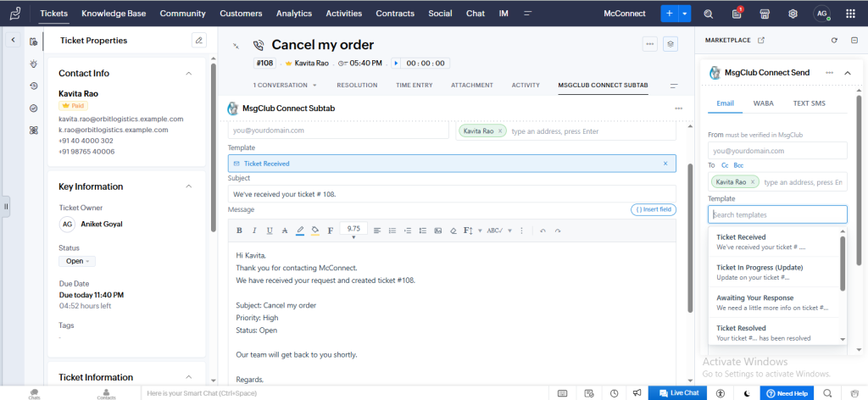Click the blue plus add button

670,14
